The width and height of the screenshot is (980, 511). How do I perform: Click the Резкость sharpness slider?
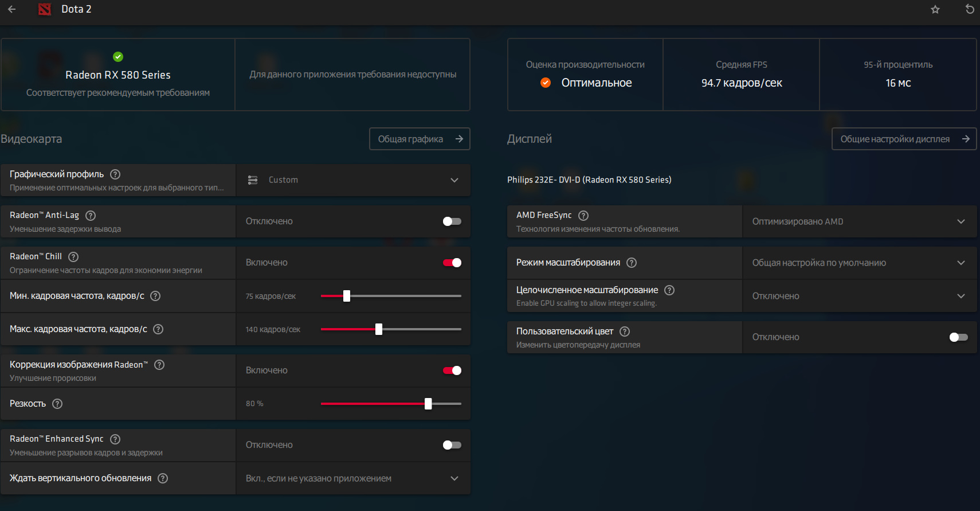[391, 404]
